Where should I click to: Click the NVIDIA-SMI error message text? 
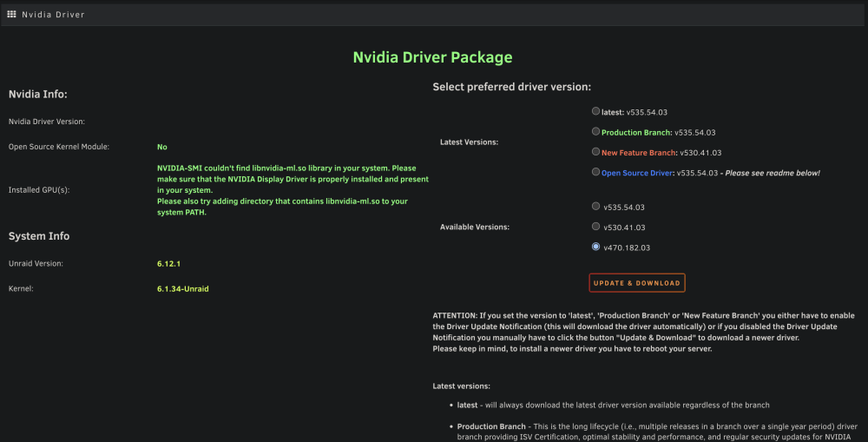coord(293,190)
